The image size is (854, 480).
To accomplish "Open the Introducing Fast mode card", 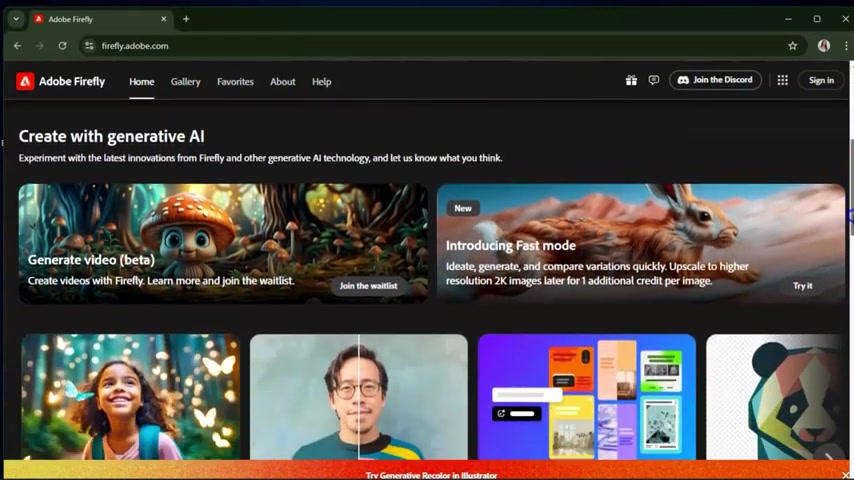I will coord(641,244).
